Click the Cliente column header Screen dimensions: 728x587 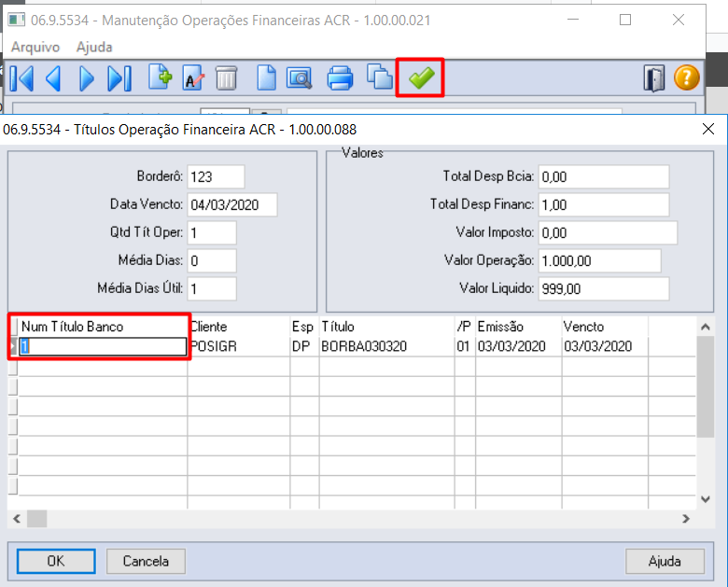click(239, 327)
